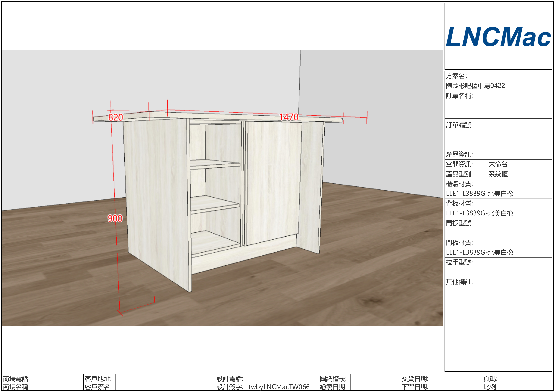Click the project name 陳國彬吧檯中島0422

475,86
